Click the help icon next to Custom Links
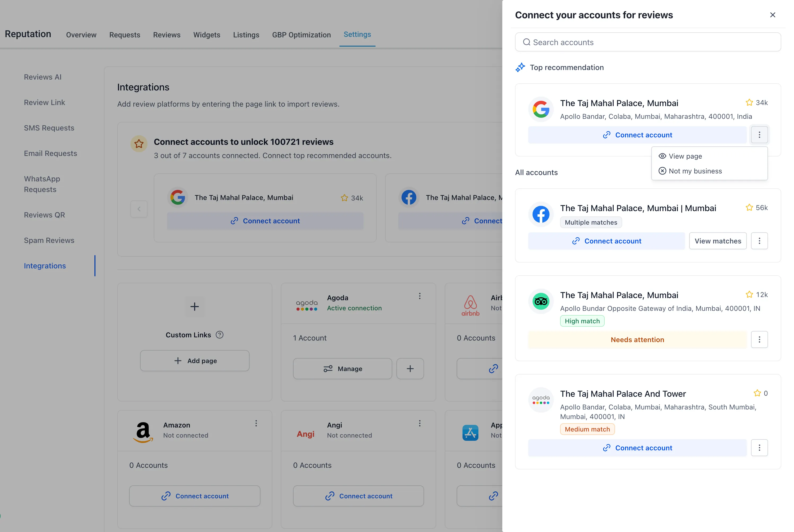The width and height of the screenshot is (794, 532). pos(219,335)
